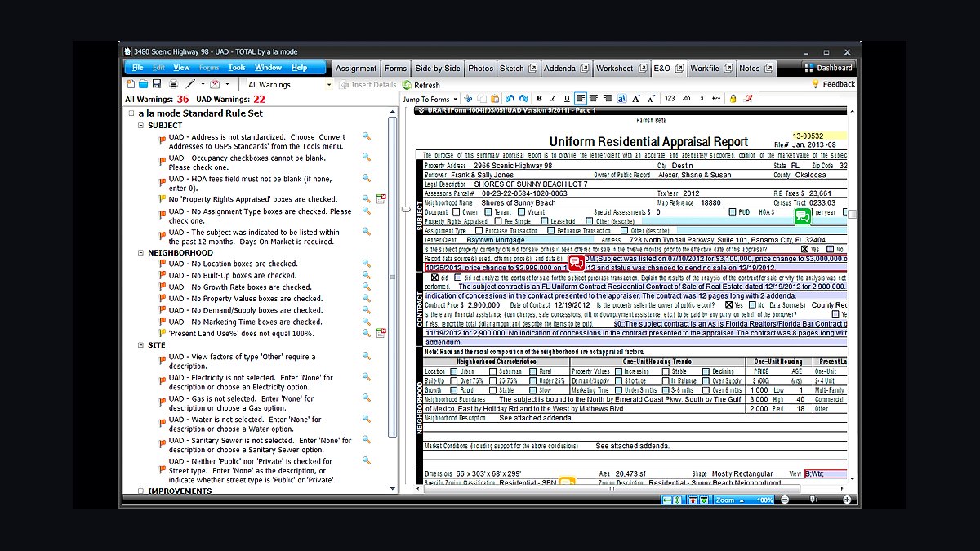The image size is (980, 551).
Task: Increase font size with A-up icon
Action: point(636,99)
